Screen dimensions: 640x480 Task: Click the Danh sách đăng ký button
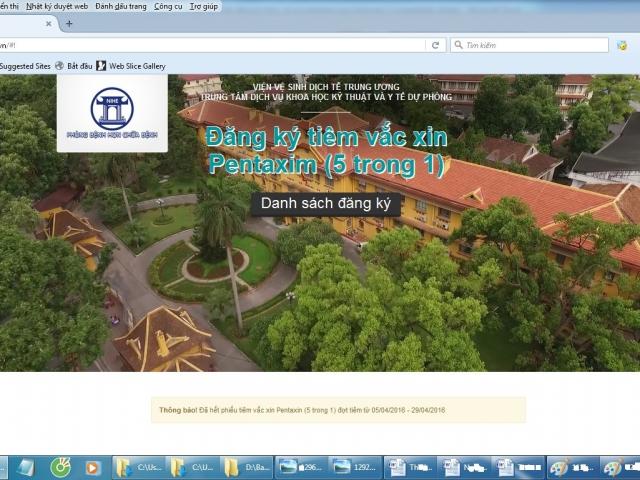(326, 204)
